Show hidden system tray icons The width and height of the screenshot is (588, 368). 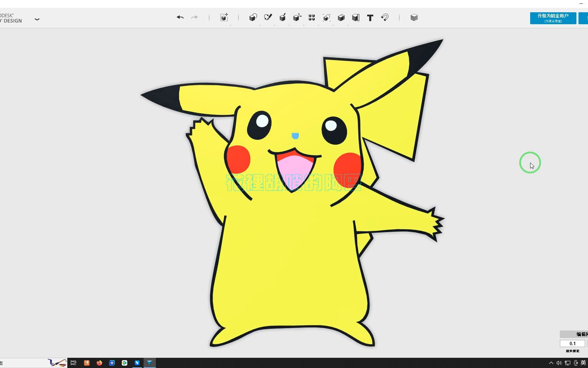(551, 363)
